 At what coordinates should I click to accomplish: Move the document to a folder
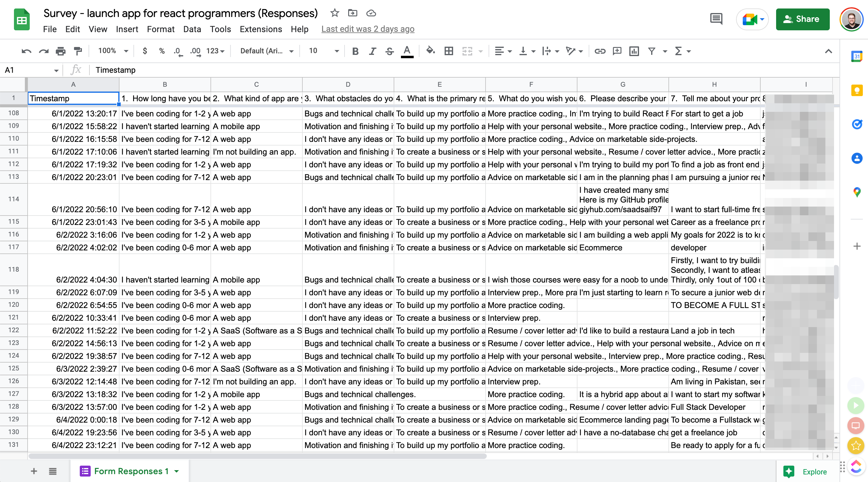352,13
